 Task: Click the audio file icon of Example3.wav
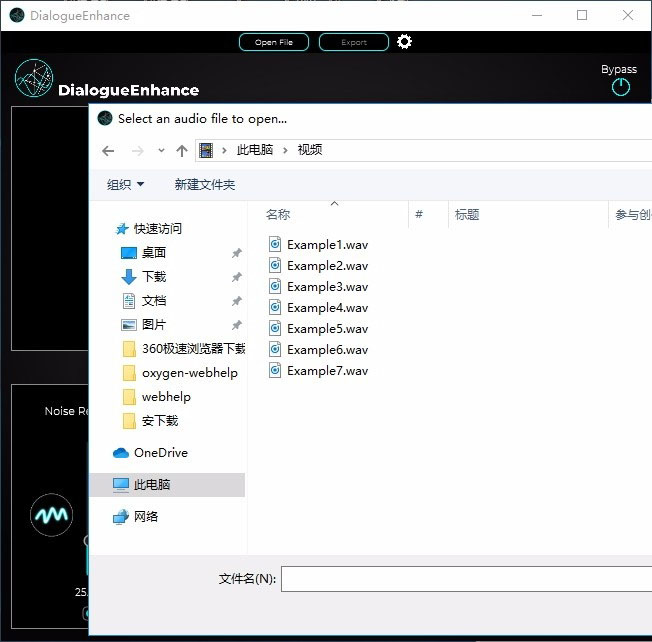click(275, 286)
